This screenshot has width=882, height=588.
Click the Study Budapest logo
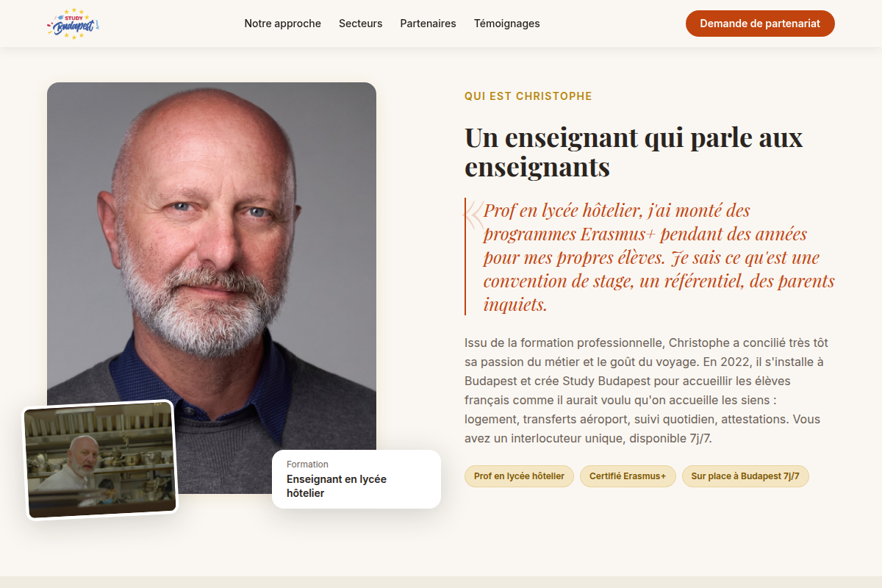click(73, 24)
